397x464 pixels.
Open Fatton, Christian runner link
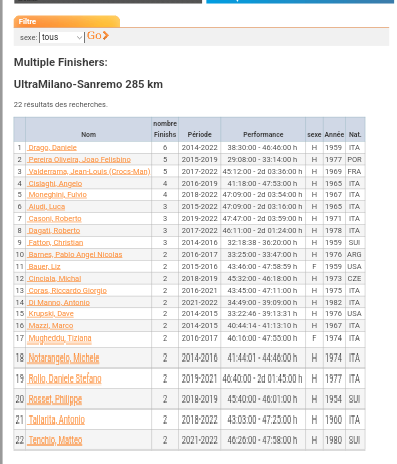56,243
